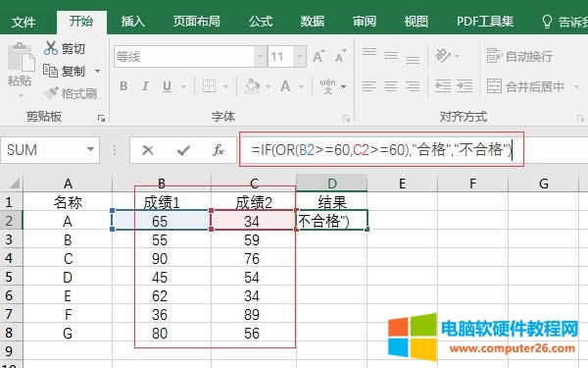This screenshot has height=368, width=588.
Task: Decrease font size with small A
Action: pyautogui.click(x=340, y=57)
